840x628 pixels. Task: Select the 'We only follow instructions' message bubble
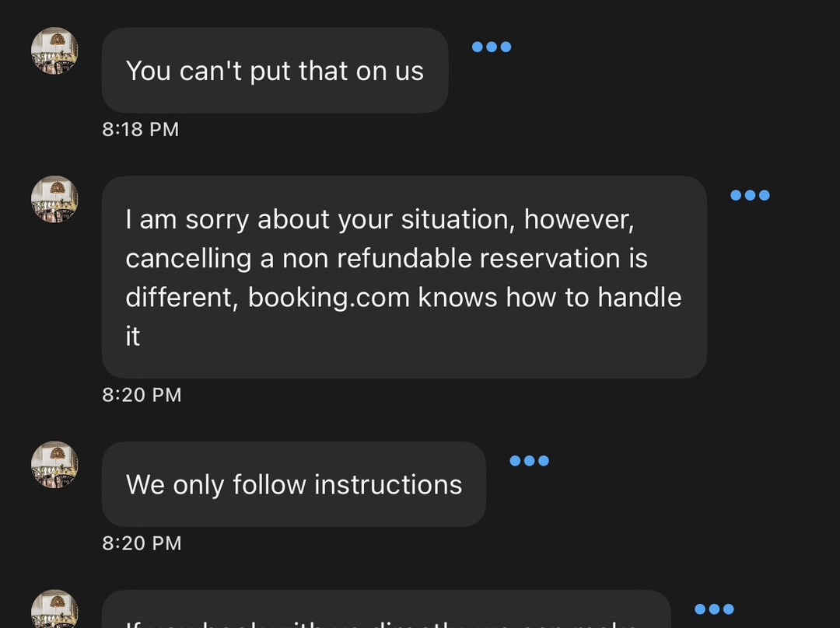coord(294,484)
